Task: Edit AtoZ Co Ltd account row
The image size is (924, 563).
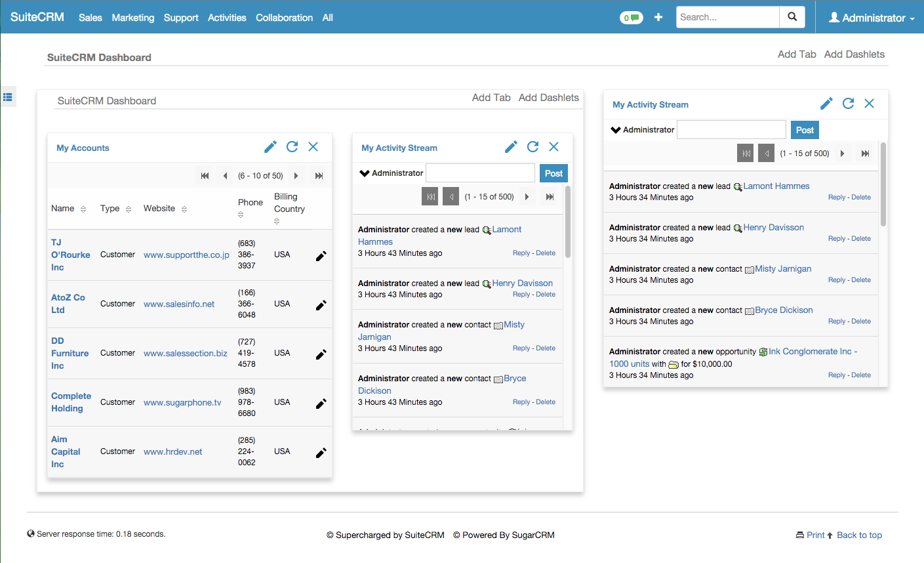Action: point(321,305)
